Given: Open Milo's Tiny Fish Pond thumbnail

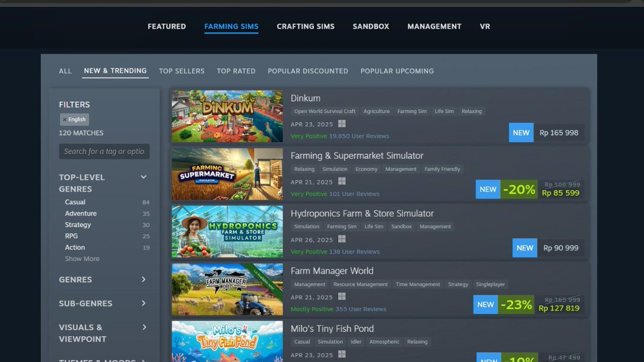Looking at the screenshot, I should 227,342.
